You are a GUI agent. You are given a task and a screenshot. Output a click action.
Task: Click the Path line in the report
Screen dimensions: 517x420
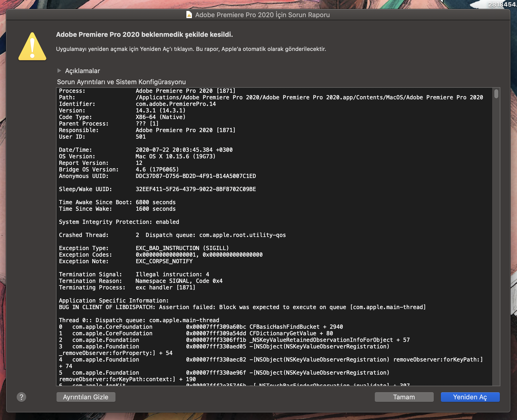[271, 97]
